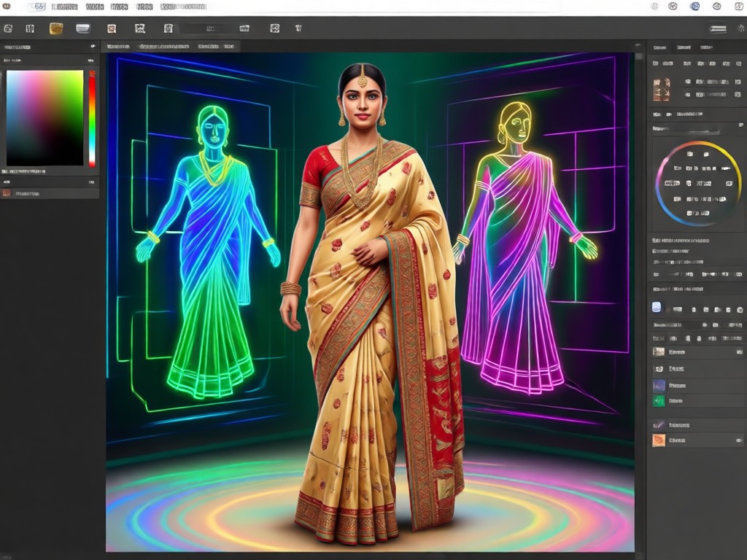Viewport: 747px width, 560px height.
Task: Switch to the first document tab above the canvas
Action: pos(118,47)
